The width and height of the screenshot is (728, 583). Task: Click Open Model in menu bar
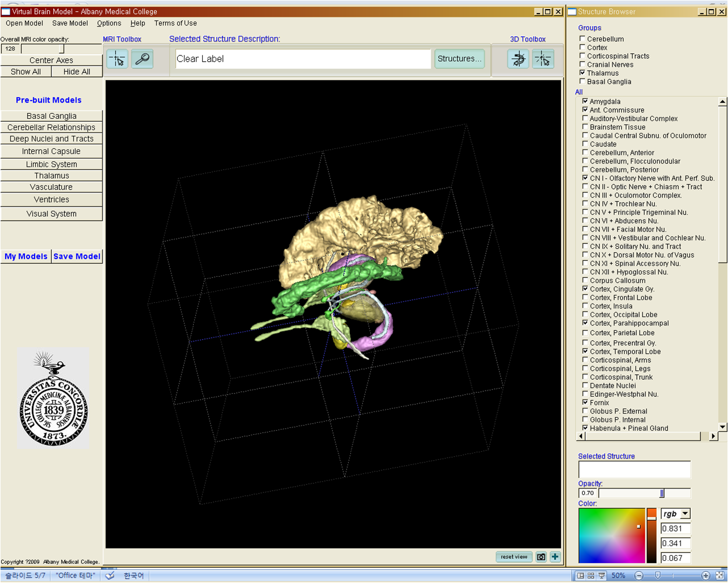coord(24,23)
